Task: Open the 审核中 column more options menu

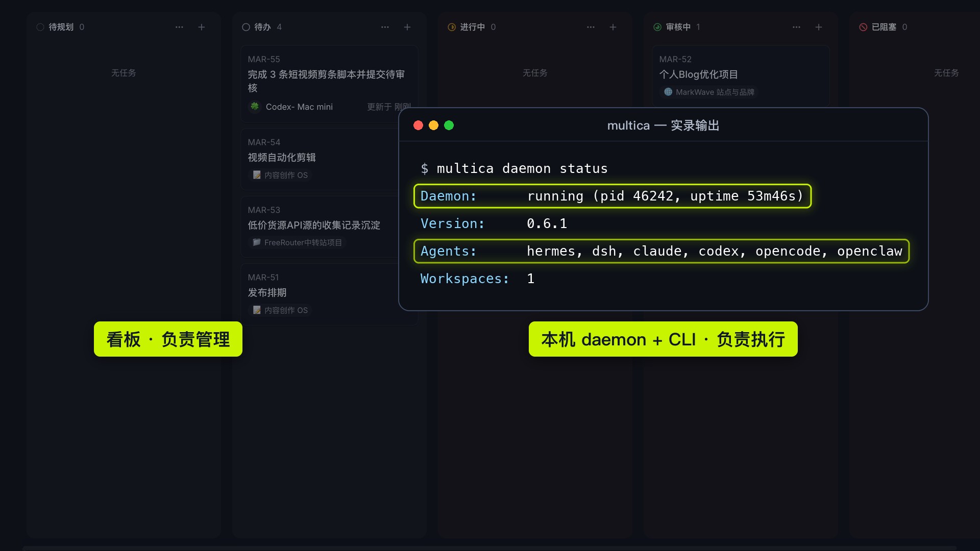Action: [x=796, y=27]
